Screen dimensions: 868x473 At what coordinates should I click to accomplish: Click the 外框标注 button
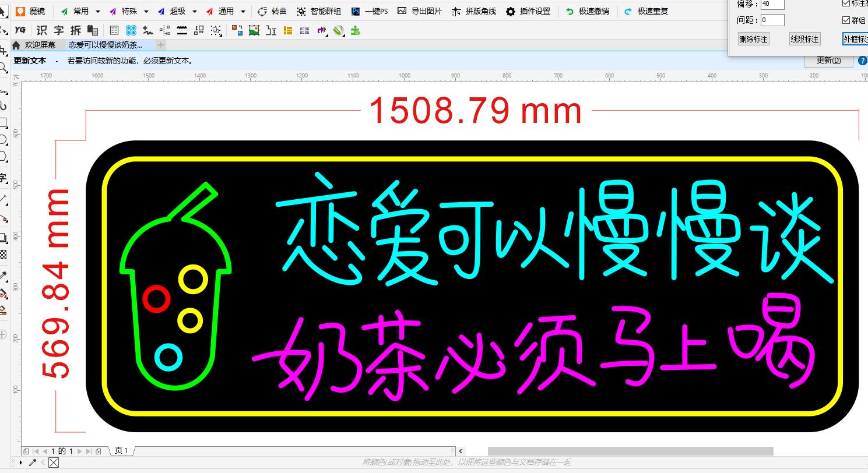tap(855, 39)
